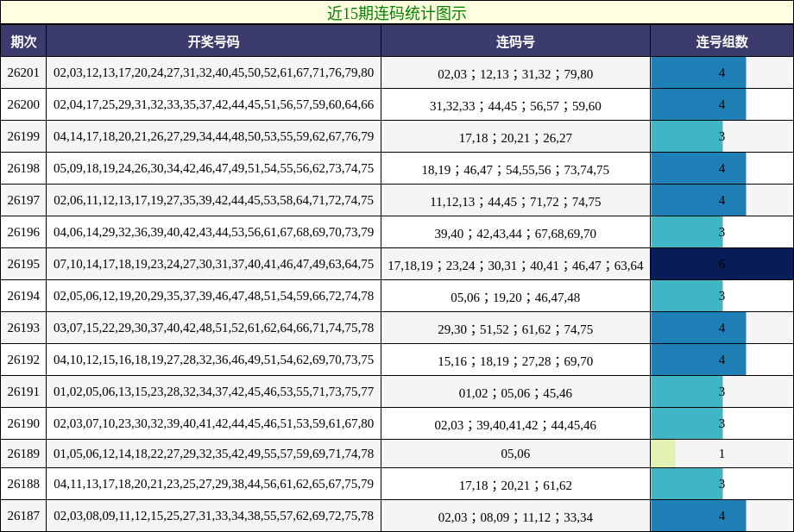
Task: Click winning numbers for period 26188
Action: (x=213, y=484)
